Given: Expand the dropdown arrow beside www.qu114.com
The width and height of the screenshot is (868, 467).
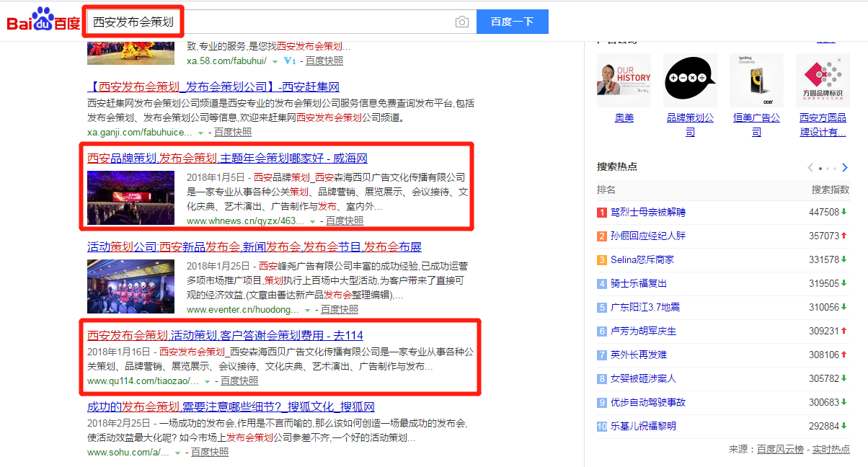Looking at the screenshot, I should click(x=207, y=381).
